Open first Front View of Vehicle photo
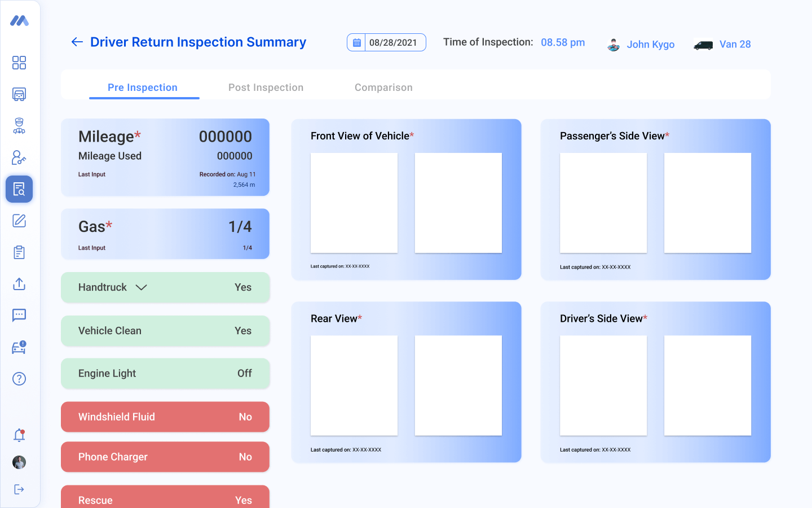The height and width of the screenshot is (508, 812). click(354, 203)
